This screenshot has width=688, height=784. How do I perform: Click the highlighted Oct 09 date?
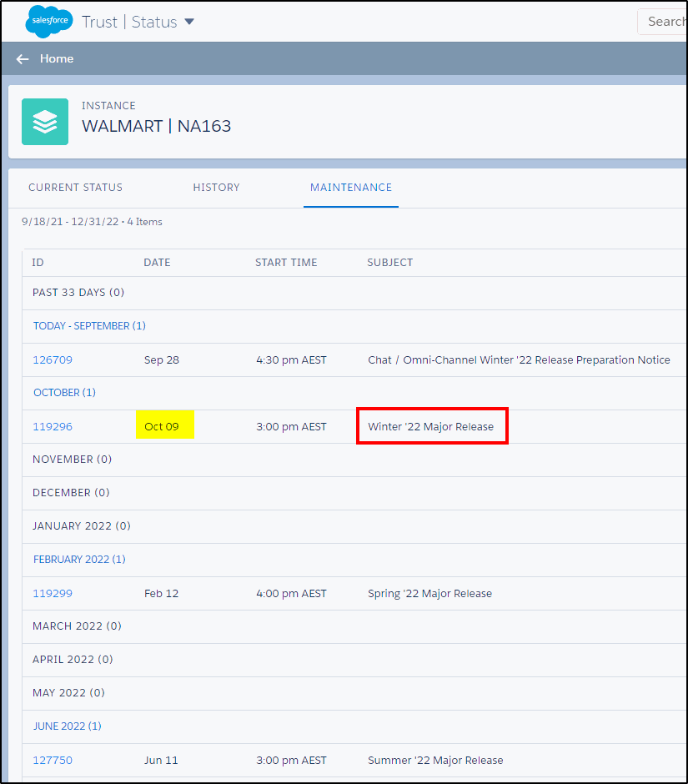click(x=162, y=427)
